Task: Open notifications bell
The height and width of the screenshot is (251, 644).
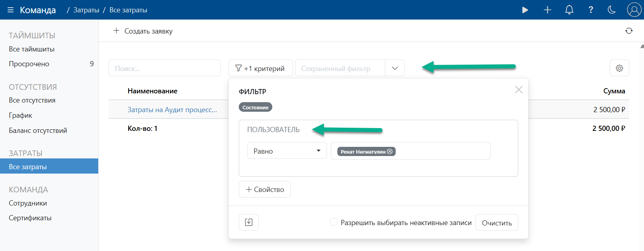Action: 569,10
